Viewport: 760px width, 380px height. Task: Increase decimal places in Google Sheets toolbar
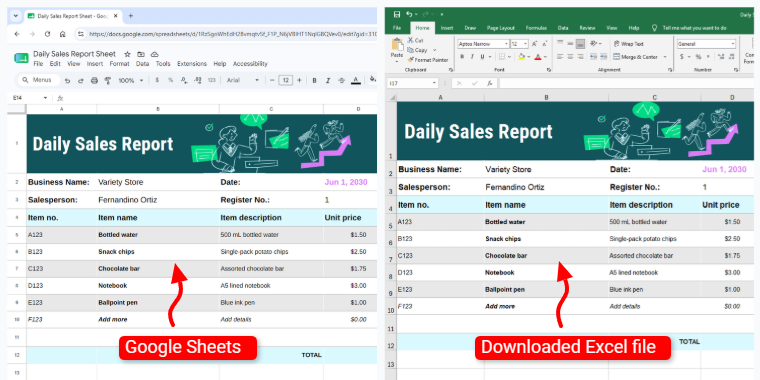[197, 80]
